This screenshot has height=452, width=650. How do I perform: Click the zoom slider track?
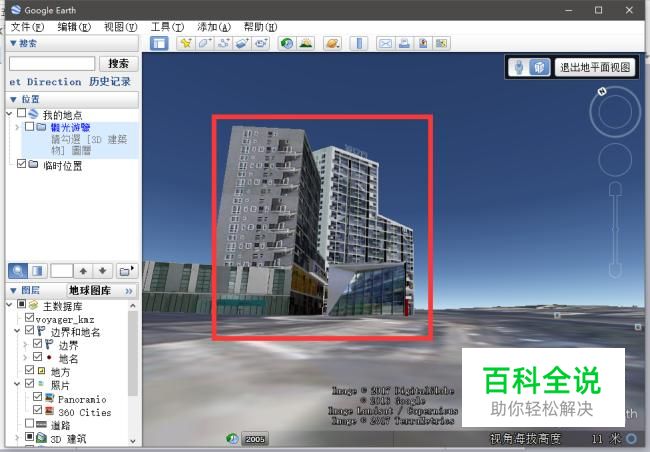[x=615, y=230]
